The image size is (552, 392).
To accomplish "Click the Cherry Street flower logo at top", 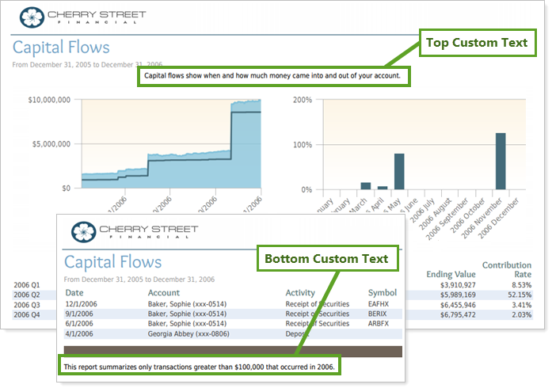I will [x=31, y=17].
